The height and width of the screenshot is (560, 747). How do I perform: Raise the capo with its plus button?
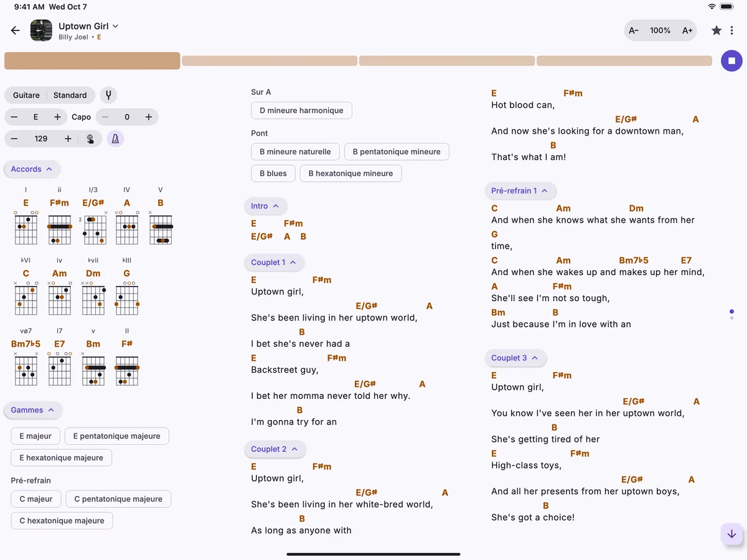149,117
